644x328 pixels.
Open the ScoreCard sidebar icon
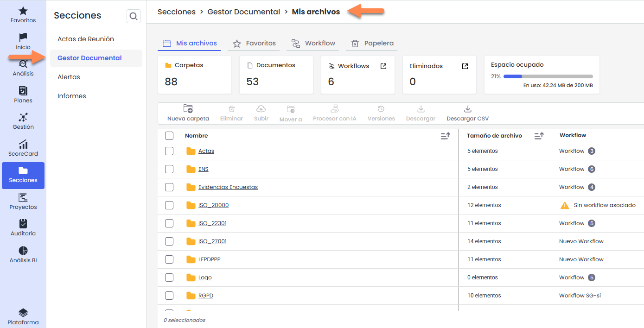(23, 145)
